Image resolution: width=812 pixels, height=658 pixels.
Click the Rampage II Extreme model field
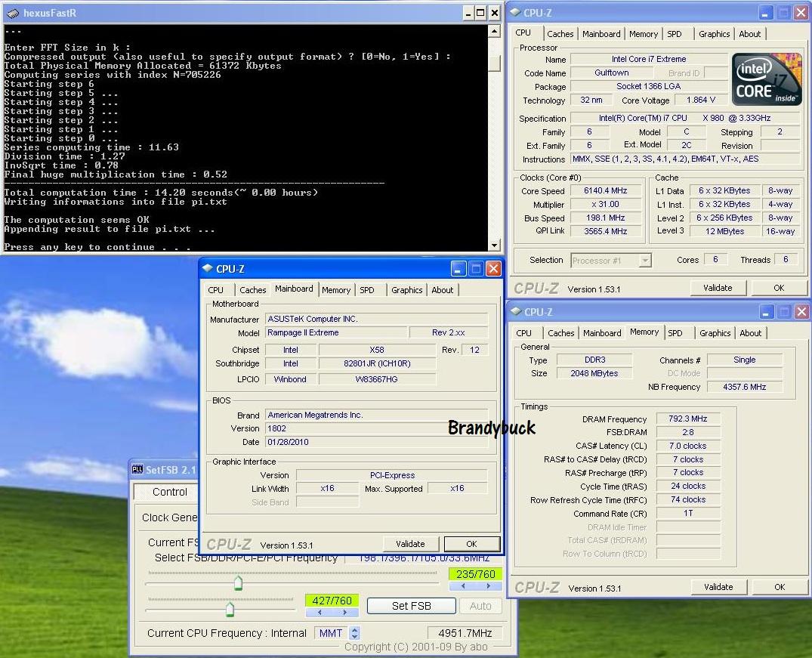click(x=336, y=332)
